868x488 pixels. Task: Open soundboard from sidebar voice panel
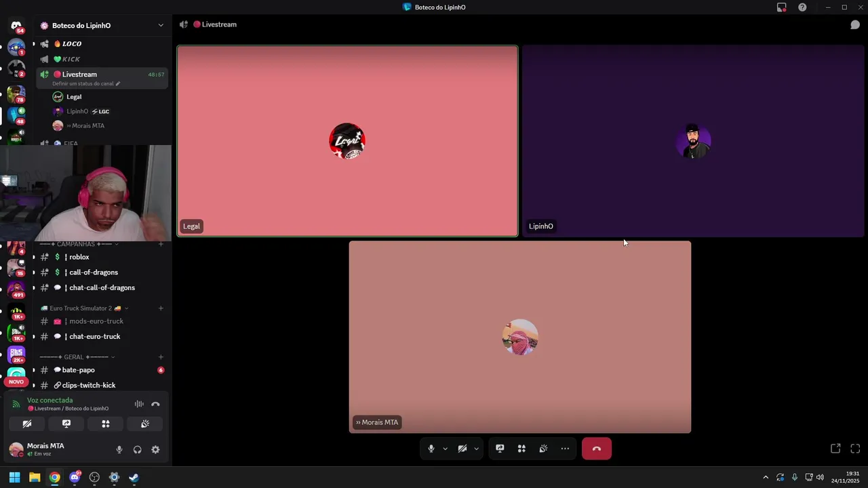click(145, 424)
